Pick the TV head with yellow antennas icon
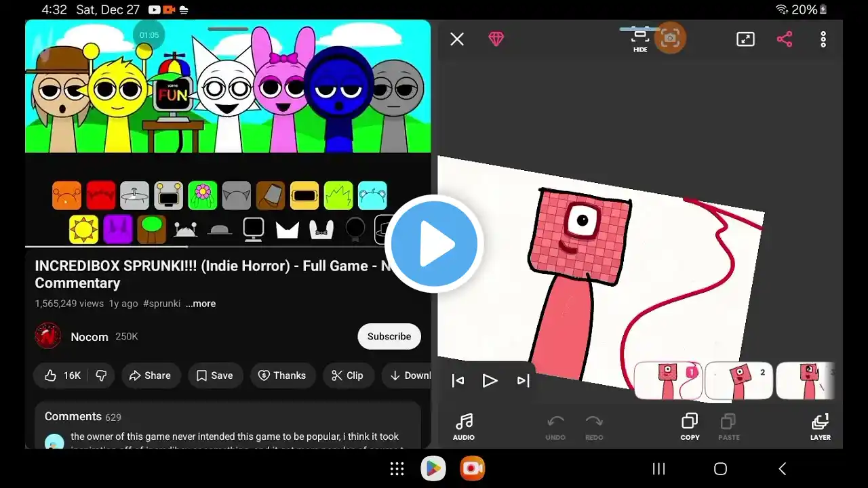Image resolution: width=868 pixels, height=488 pixels. (168, 196)
